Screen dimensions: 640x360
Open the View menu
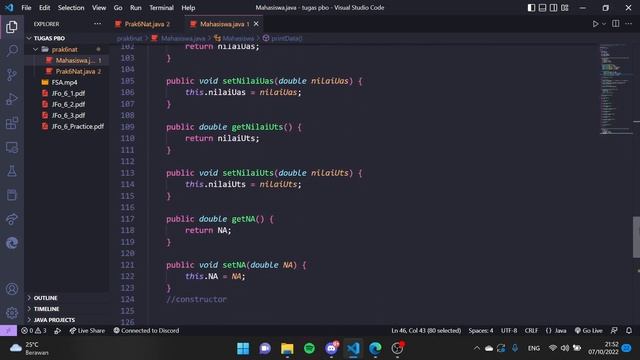pos(99,8)
